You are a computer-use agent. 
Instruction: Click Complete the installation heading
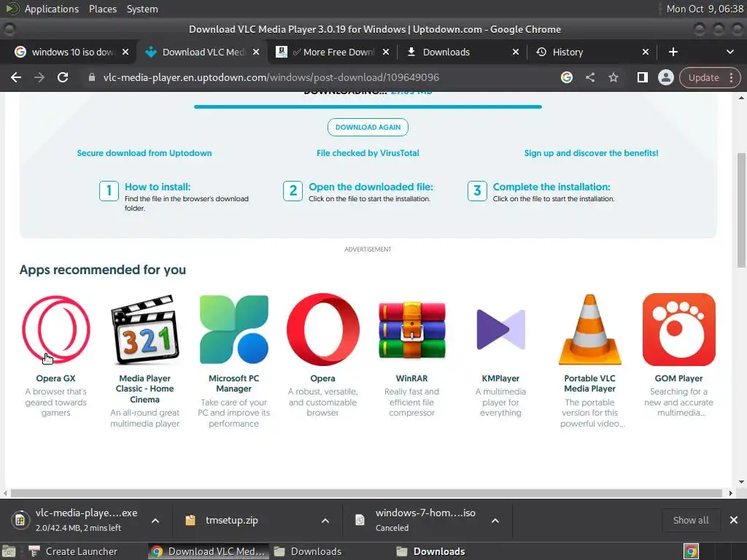coord(551,187)
